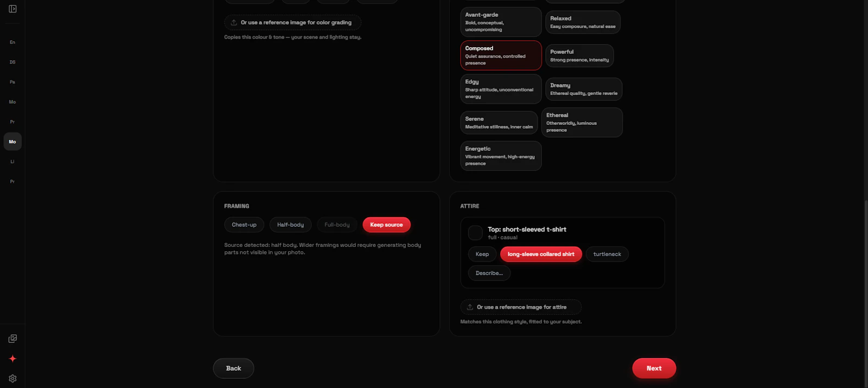Viewport: 868px width, 388px height.
Task: Toggle the sidebar panel icon
Action: (12, 9)
